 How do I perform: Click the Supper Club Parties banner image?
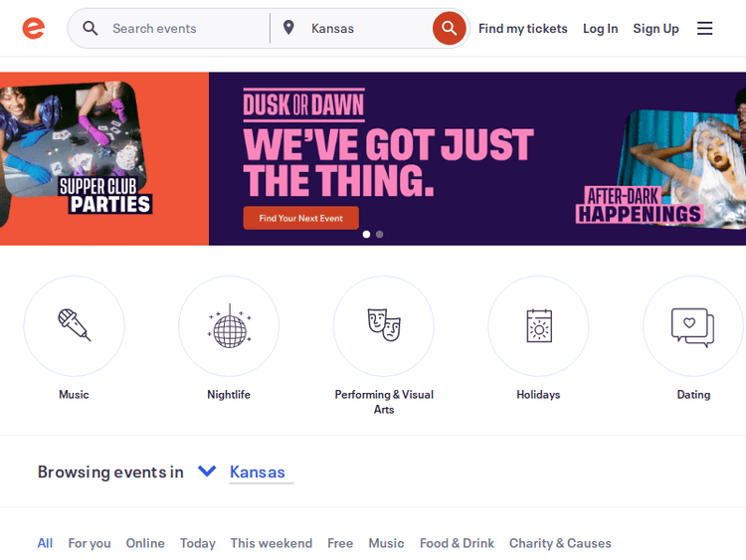[75, 148]
